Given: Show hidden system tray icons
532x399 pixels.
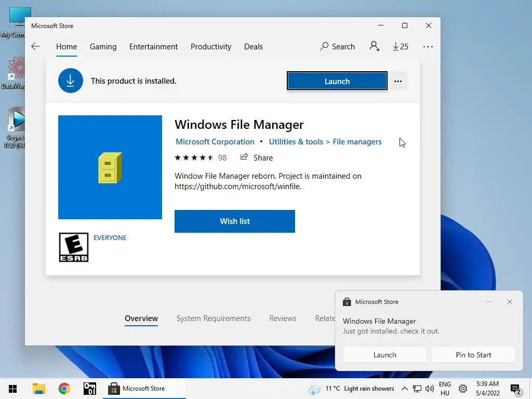Looking at the screenshot, I should tap(404, 389).
